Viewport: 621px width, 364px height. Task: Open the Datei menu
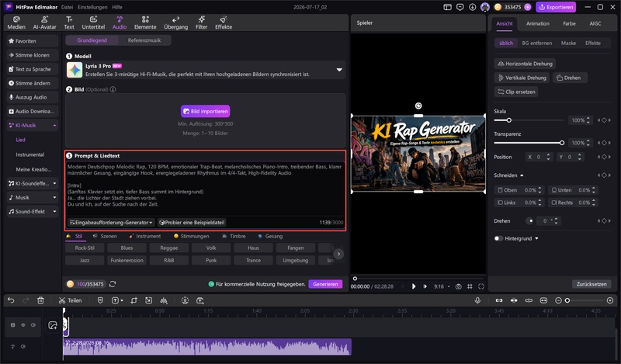click(67, 7)
